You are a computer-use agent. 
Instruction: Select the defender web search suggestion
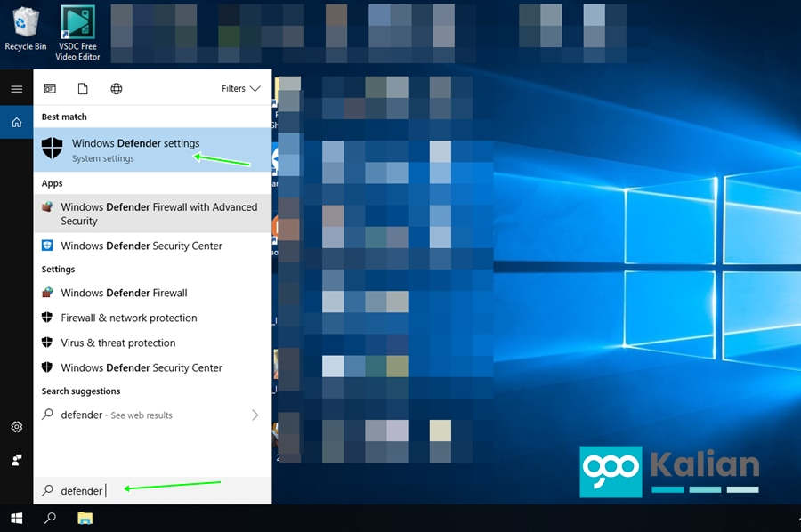(152, 415)
